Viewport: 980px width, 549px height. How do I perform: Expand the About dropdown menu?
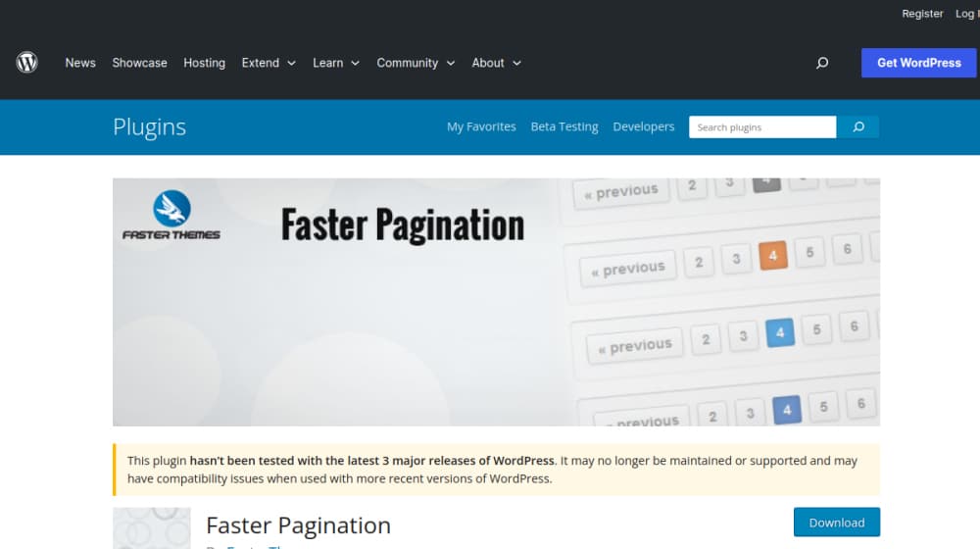497,63
